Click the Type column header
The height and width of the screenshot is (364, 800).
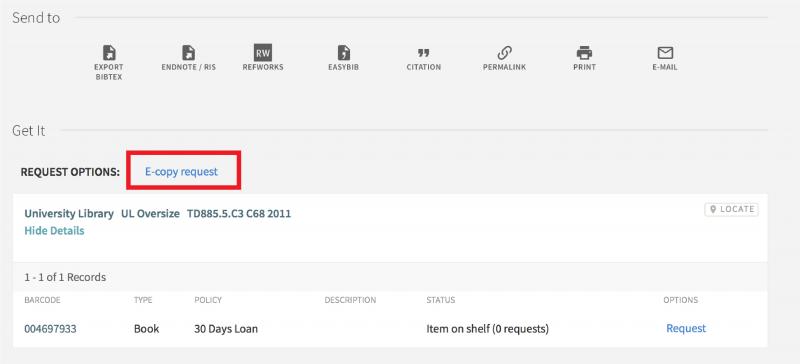(x=143, y=300)
